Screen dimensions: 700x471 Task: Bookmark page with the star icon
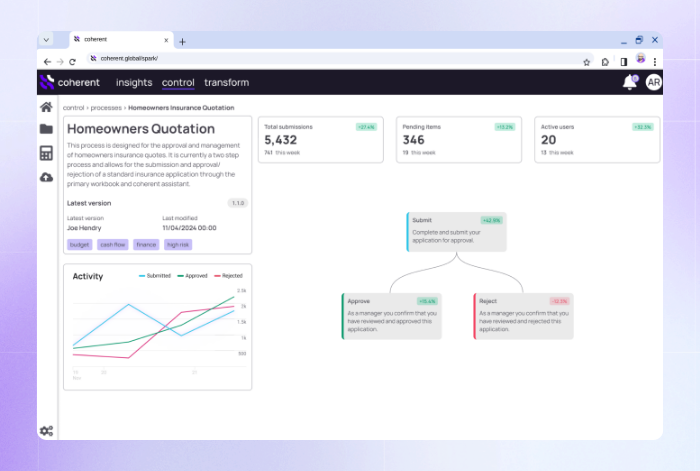pyautogui.click(x=587, y=61)
